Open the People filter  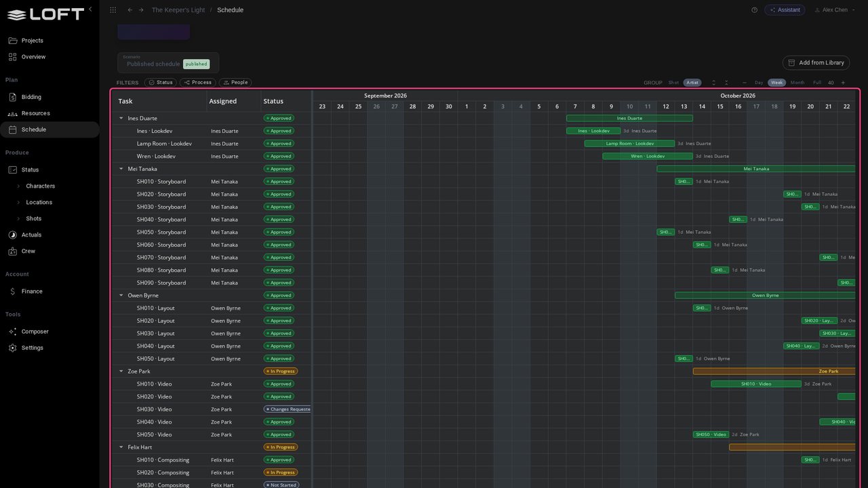tap(235, 83)
